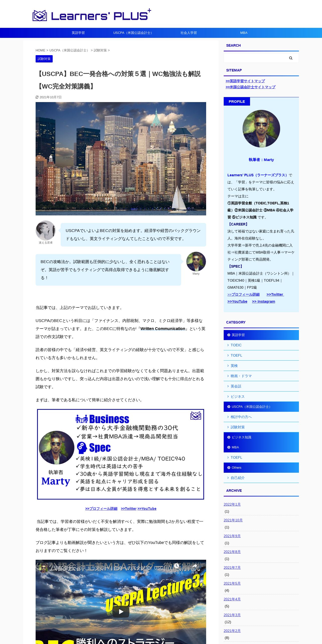Open the sidebar Instagram link
The height and width of the screenshot is (644, 322).
[264, 301]
